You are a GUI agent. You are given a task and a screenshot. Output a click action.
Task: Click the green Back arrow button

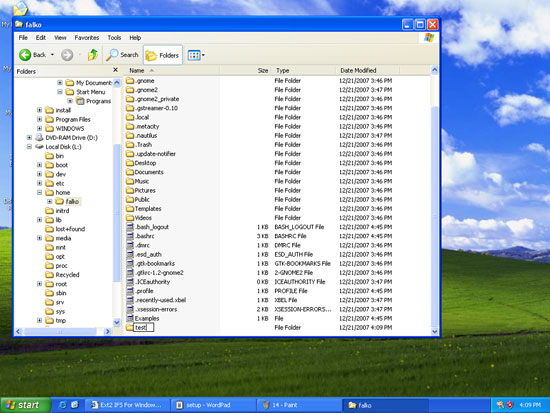25,55
